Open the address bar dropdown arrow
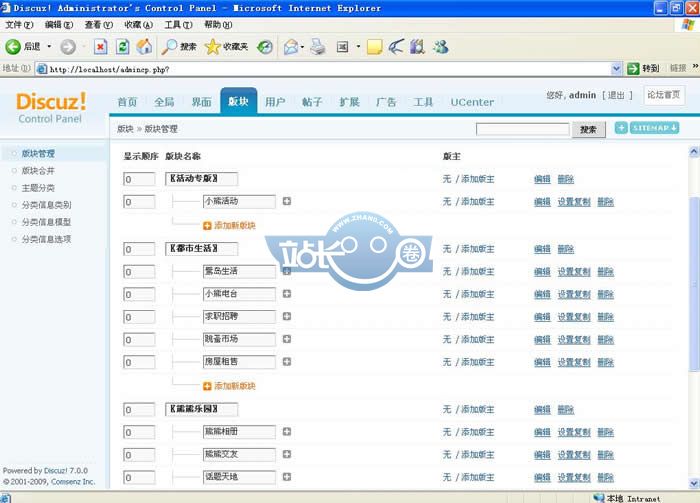 point(616,69)
